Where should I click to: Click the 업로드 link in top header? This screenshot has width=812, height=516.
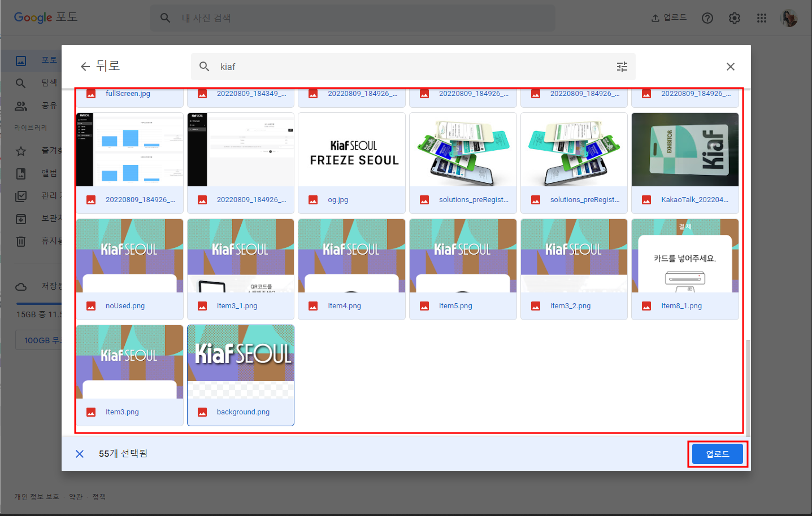click(x=668, y=18)
